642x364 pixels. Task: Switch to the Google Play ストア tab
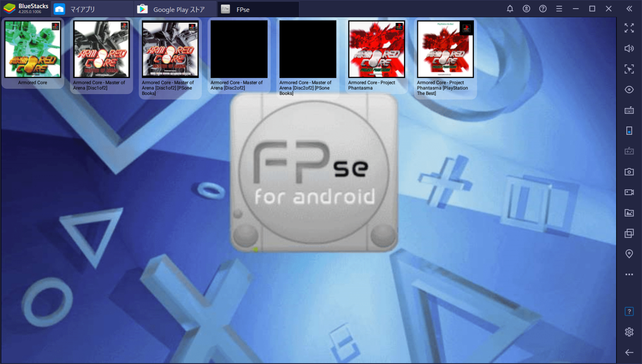point(175,9)
